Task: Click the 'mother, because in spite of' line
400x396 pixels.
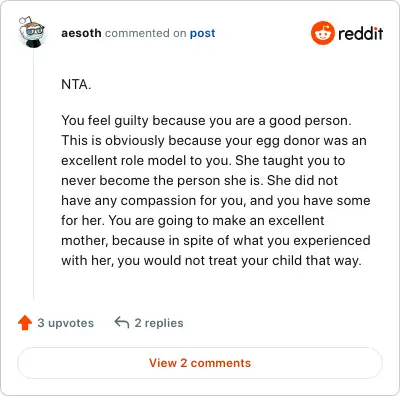Action: [216, 240]
